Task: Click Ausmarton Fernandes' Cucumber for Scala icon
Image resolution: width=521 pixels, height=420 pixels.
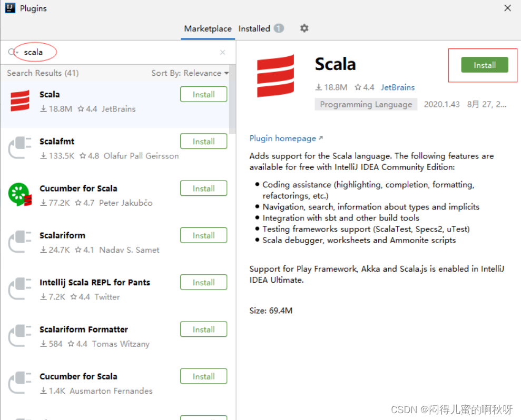Action: (x=20, y=383)
